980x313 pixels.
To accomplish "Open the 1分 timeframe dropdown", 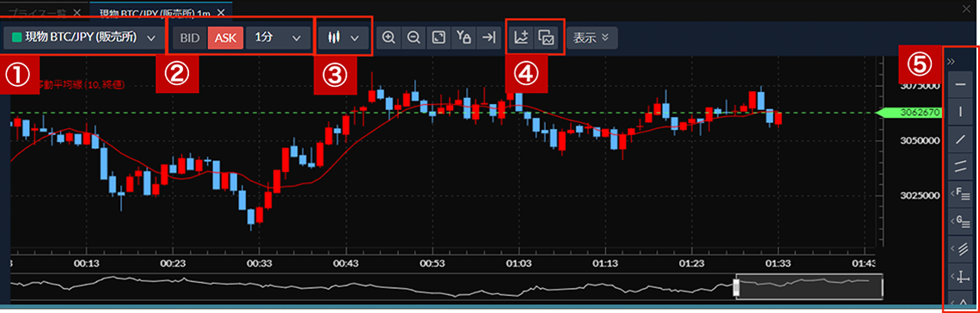I will pyautogui.click(x=279, y=38).
